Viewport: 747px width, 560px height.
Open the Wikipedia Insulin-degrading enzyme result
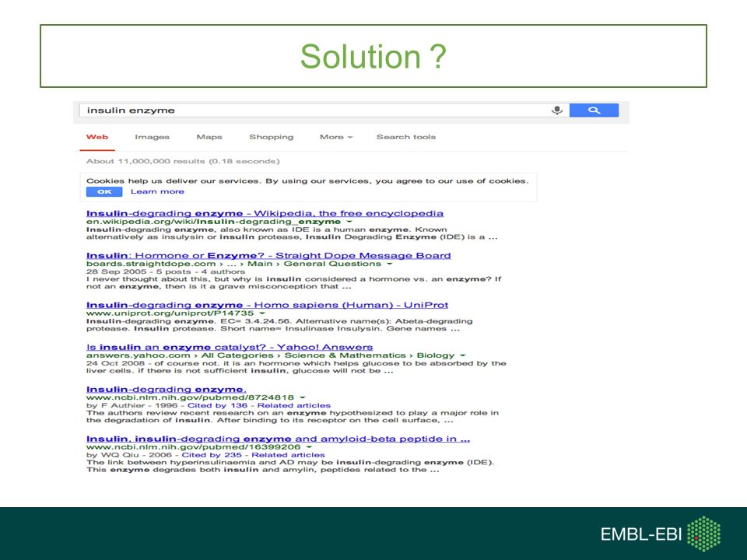tap(265, 213)
